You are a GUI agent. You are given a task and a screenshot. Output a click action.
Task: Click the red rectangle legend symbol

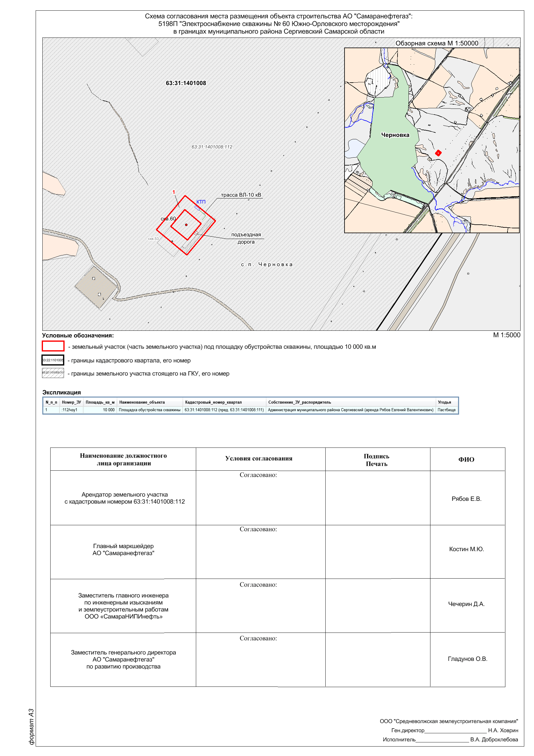point(53,346)
